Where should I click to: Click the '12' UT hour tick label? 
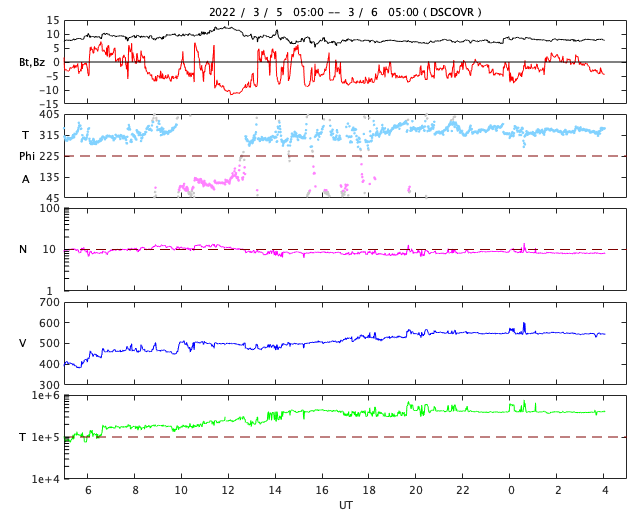[228, 490]
